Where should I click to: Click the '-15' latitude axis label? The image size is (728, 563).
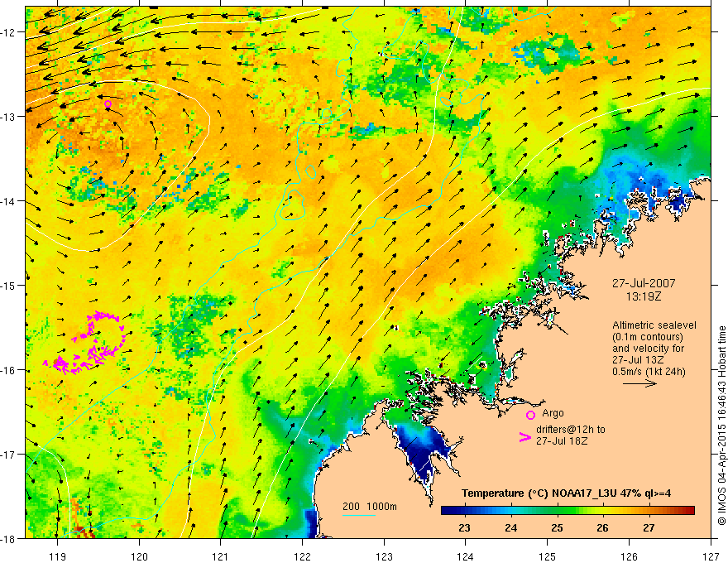pos(9,286)
